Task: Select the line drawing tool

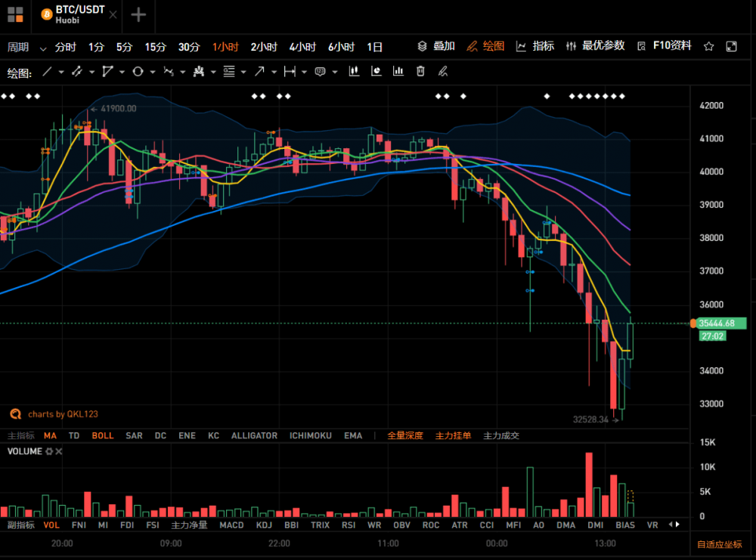Action: 48,72
